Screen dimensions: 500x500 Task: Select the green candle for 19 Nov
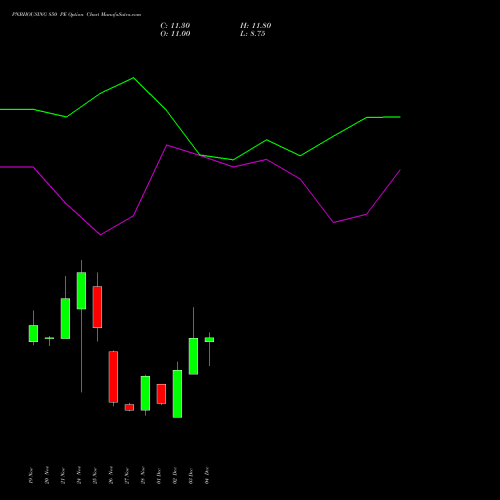point(33,333)
